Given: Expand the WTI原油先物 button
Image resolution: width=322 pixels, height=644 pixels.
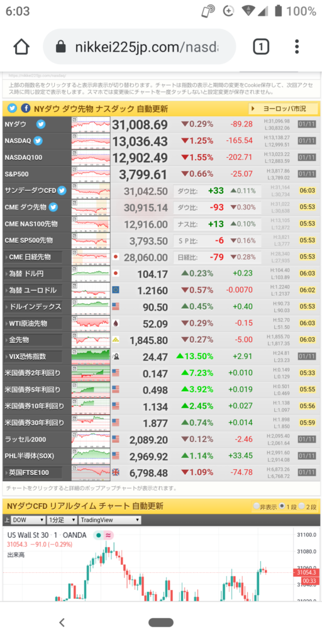Looking at the screenshot, I should [33, 324].
